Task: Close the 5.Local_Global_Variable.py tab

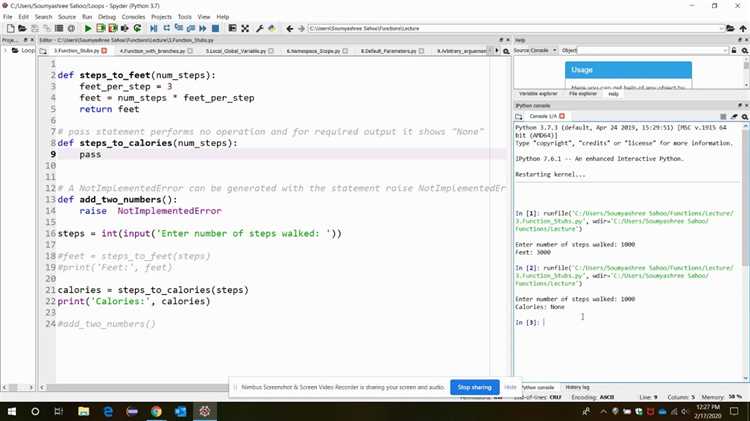Action: (x=271, y=51)
